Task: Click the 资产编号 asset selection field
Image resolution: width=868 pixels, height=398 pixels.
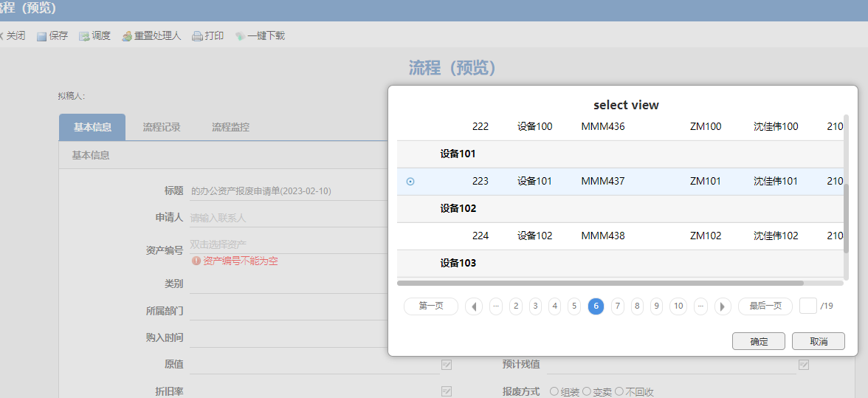Action: (288, 244)
